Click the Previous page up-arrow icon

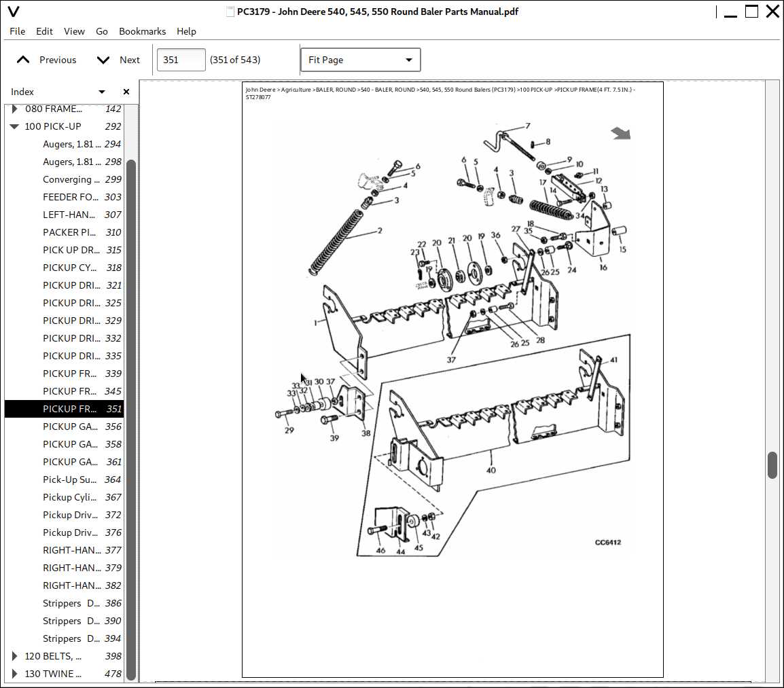[23, 60]
